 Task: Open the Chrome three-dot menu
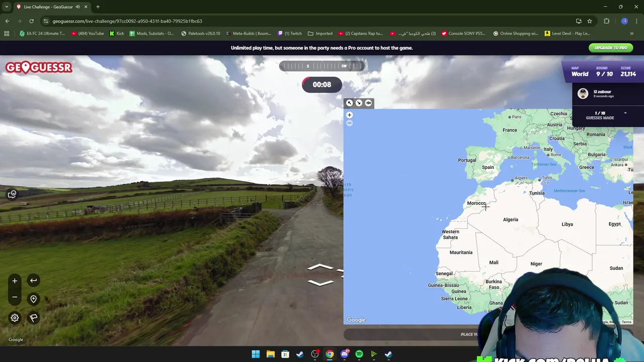click(636, 21)
